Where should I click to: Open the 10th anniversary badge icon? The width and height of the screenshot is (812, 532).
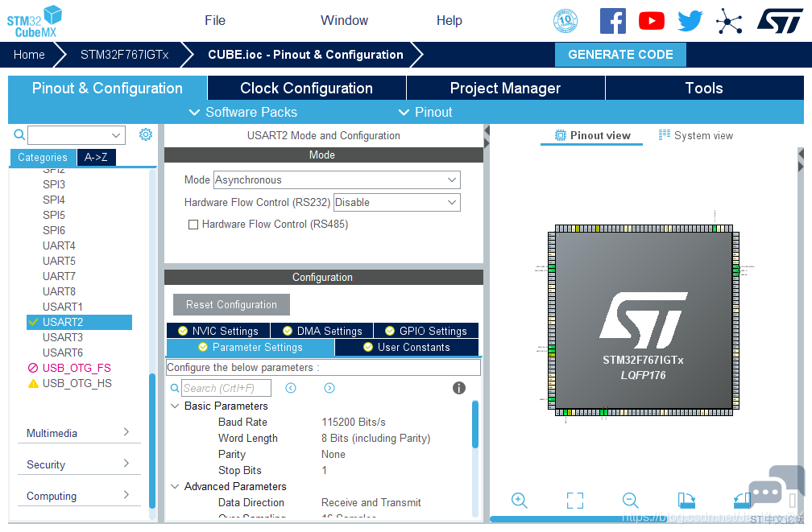pyautogui.click(x=565, y=21)
